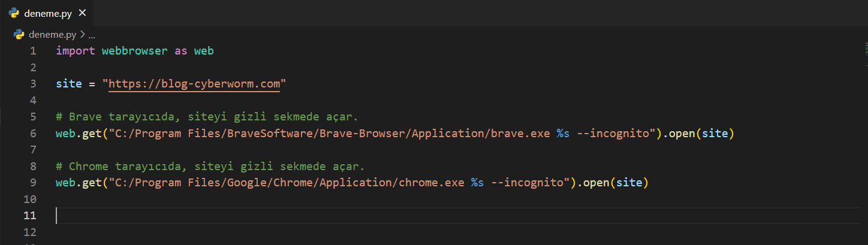The height and width of the screenshot is (245, 868).
Task: Click the Python file icon in the breadcrumb
Action: coord(19,34)
